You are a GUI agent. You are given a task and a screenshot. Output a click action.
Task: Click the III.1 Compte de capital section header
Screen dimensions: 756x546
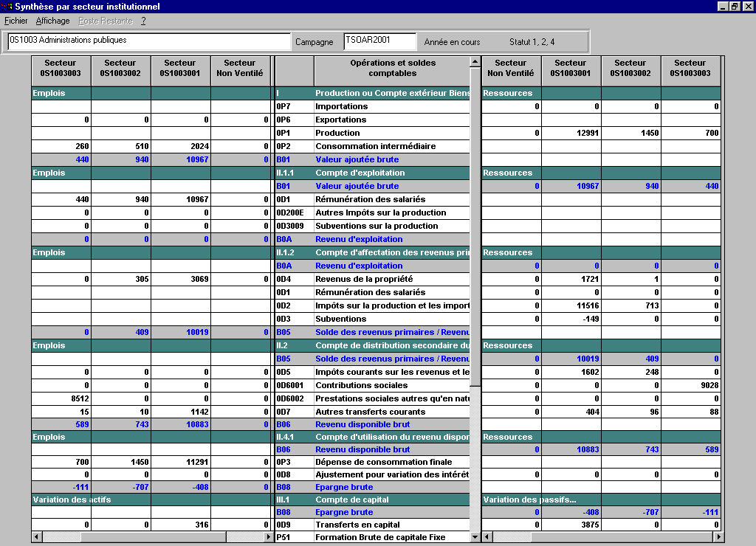point(372,500)
